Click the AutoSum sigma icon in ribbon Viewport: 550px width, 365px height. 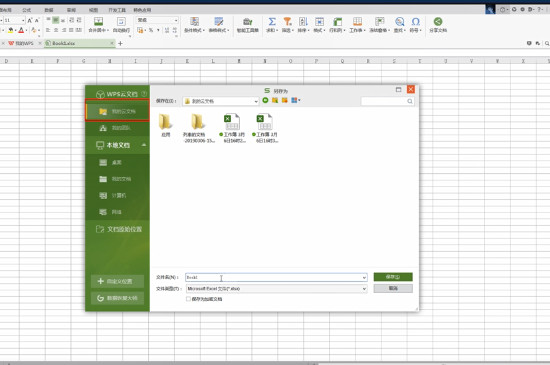(x=272, y=22)
